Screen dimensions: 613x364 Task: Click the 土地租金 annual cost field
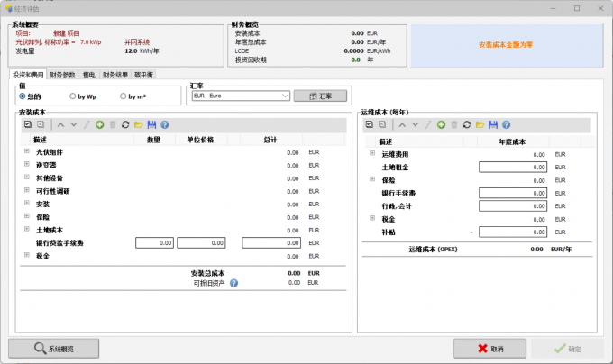click(x=513, y=168)
